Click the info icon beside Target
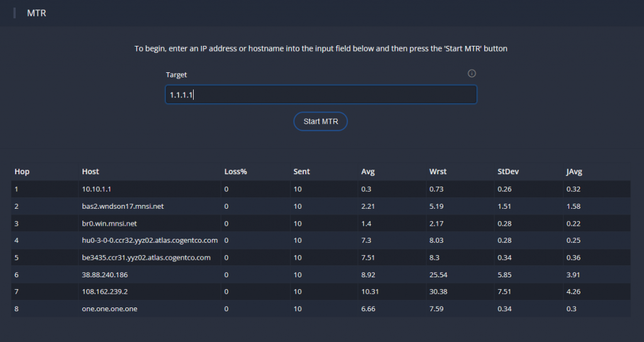644x342 pixels. pyautogui.click(x=472, y=74)
